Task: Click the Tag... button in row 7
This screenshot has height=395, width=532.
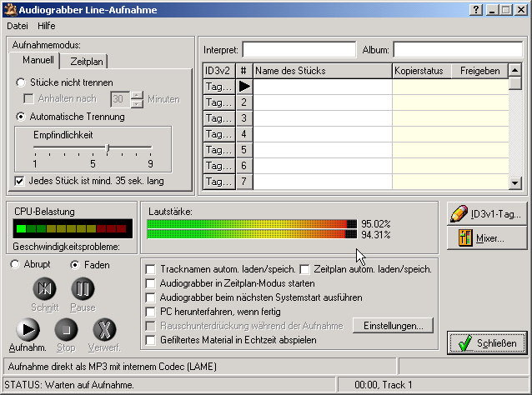Action: click(x=219, y=182)
